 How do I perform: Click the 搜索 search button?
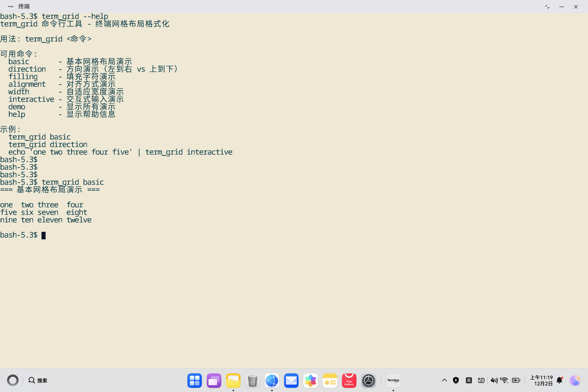38,380
